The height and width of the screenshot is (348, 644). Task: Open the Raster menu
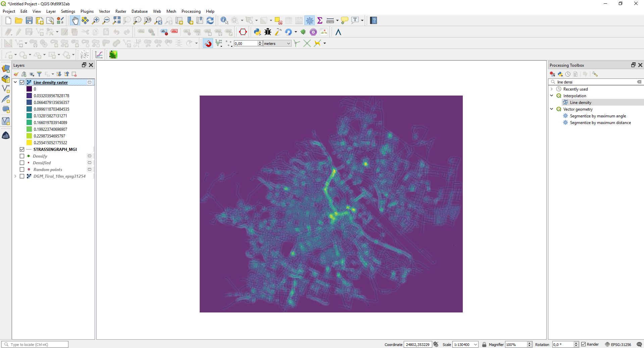point(120,11)
